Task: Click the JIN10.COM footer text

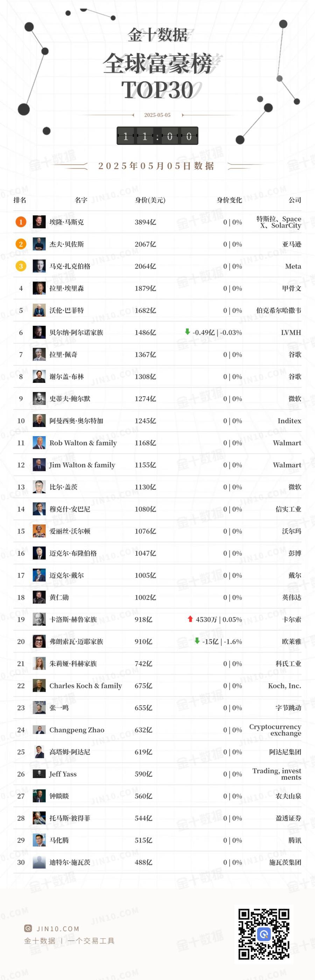Action: (x=58, y=929)
